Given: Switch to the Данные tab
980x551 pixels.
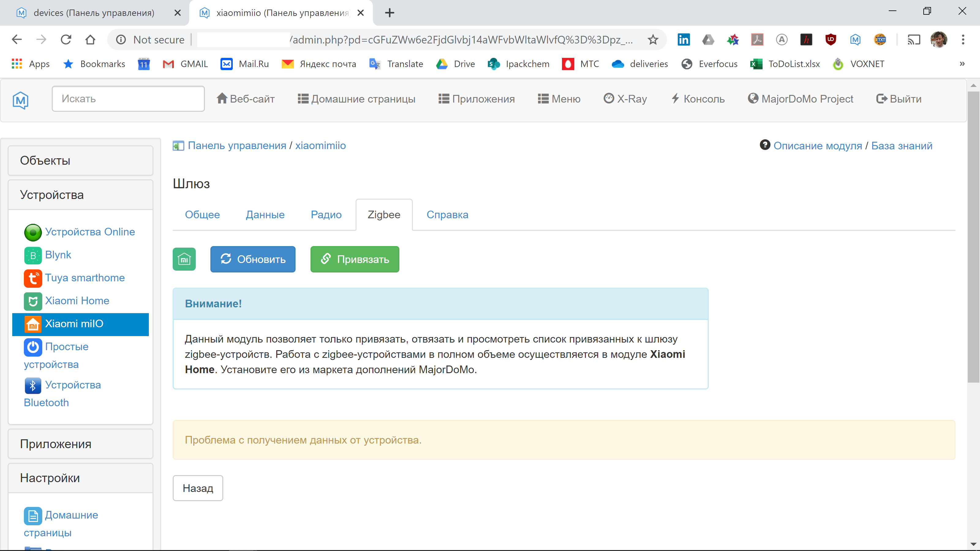Looking at the screenshot, I should point(265,215).
